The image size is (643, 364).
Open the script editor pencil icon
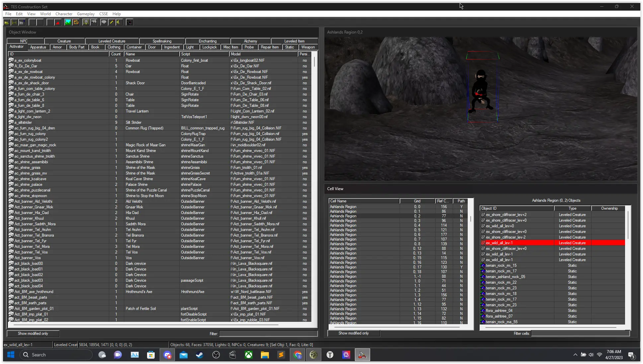(x=112, y=22)
